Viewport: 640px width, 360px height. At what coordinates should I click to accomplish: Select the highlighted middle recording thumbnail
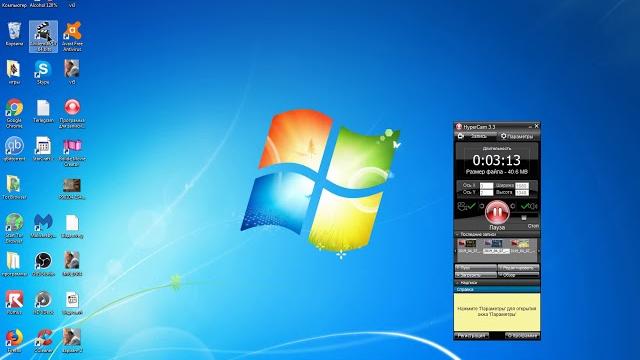(496, 246)
